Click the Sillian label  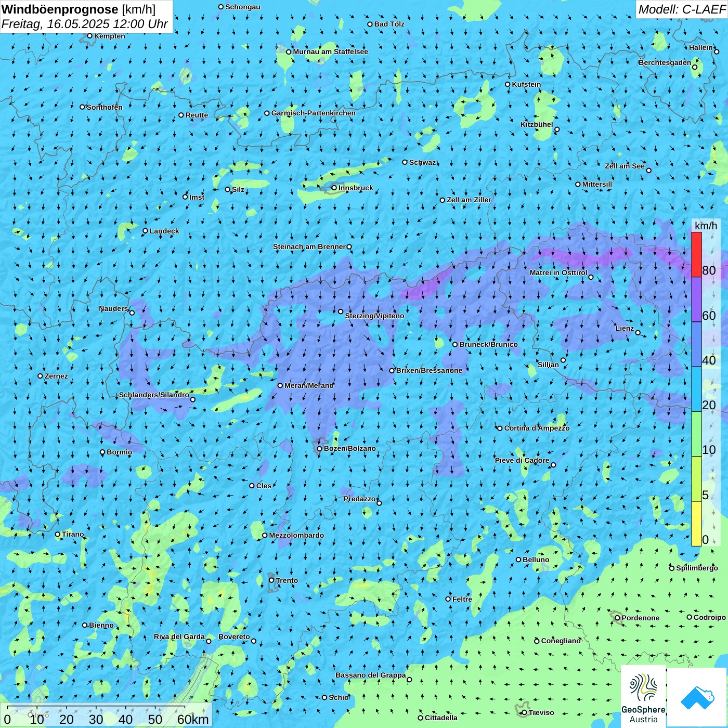point(548,365)
